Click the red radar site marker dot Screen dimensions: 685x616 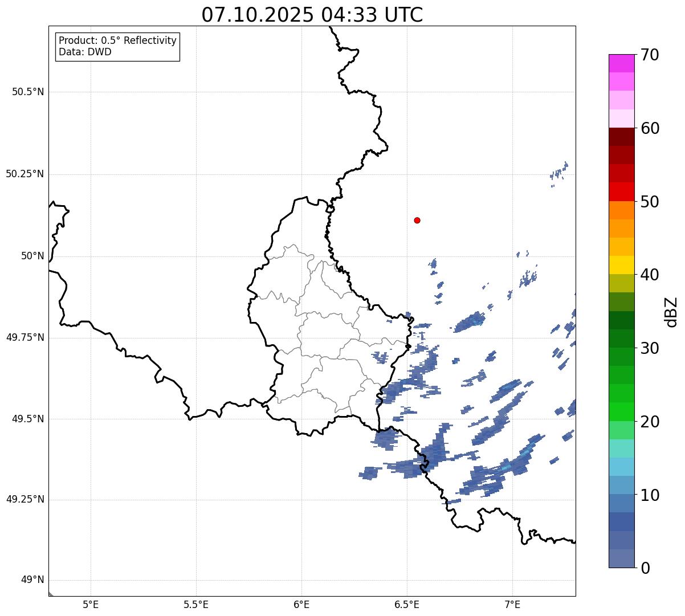pos(417,220)
